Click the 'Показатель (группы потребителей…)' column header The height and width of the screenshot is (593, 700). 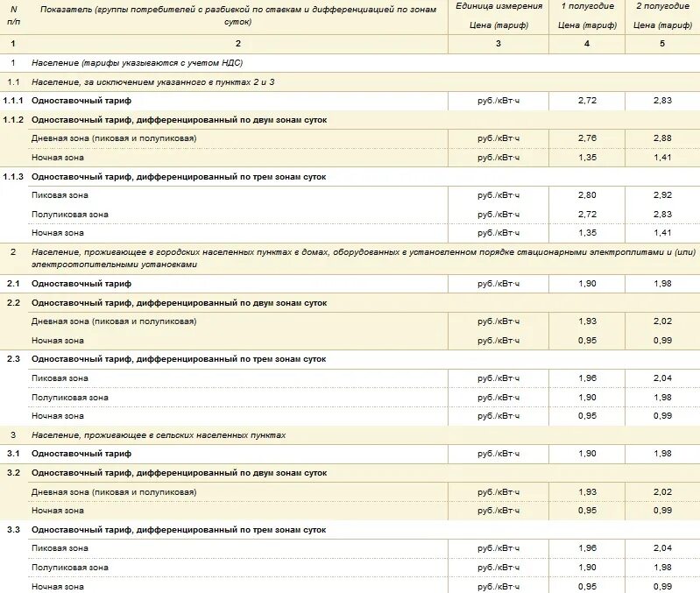tap(238, 15)
